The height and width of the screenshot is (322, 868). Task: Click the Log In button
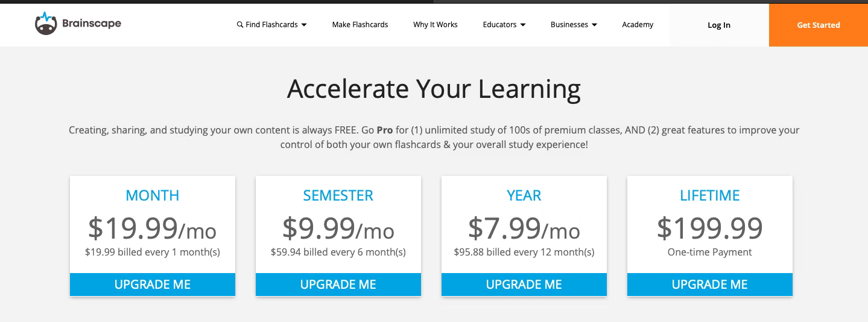[x=719, y=25]
